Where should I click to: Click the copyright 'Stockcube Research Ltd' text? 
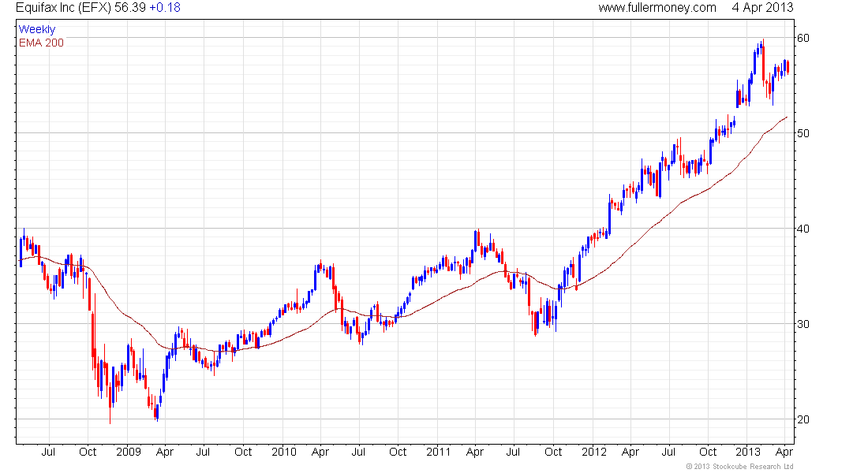click(x=739, y=467)
